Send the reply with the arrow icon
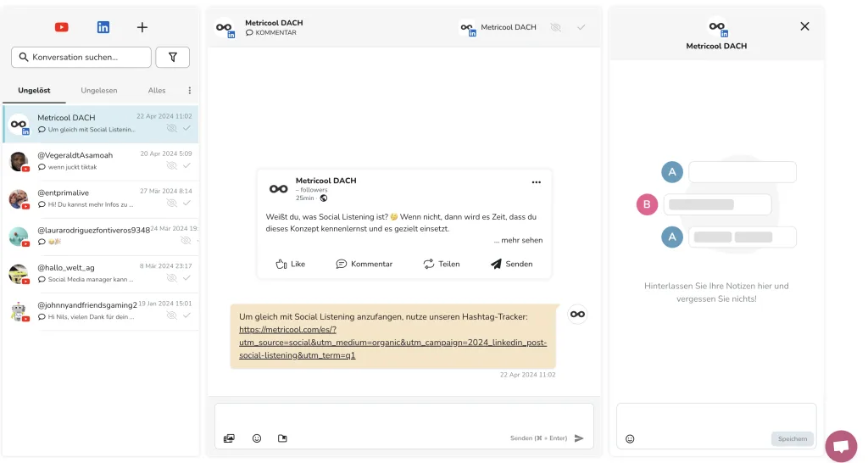 tap(579, 438)
